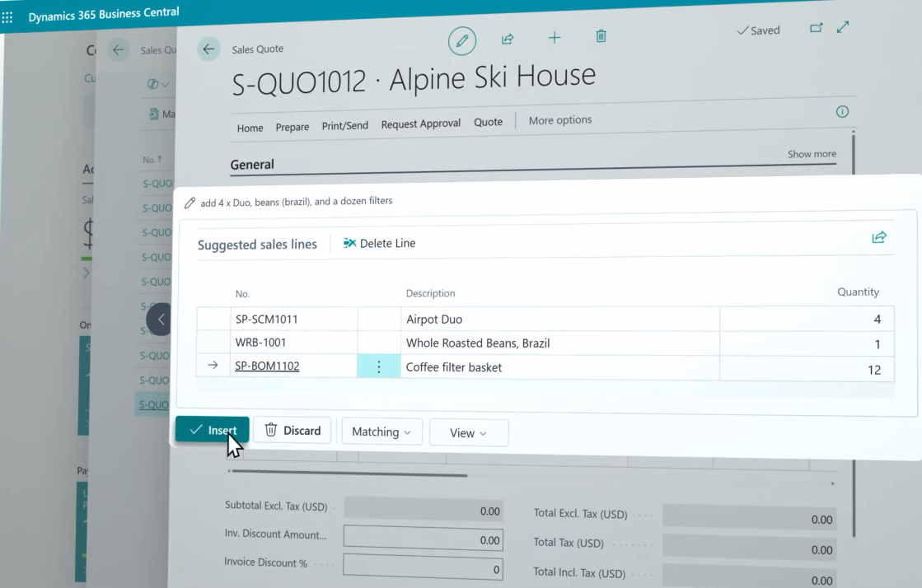Viewport: 922px width, 588px height.
Task: Click the prompt text about Duo and beans
Action: 297,202
